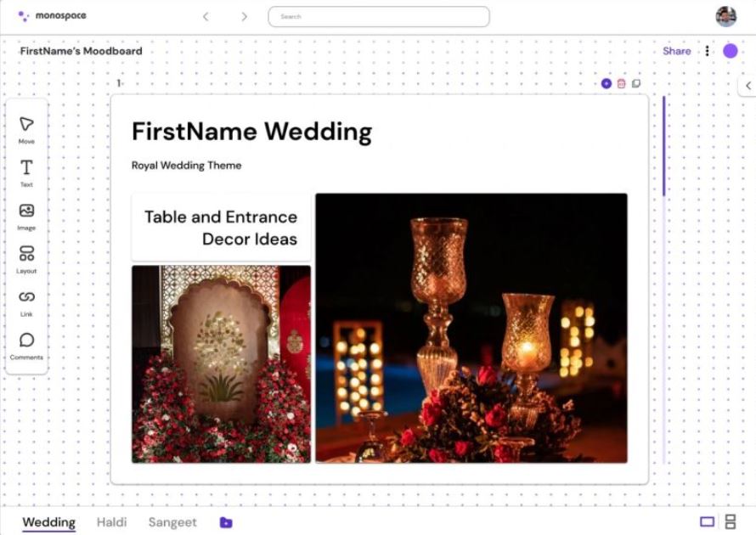This screenshot has height=535, width=756.
Task: Click the purple color circle near Share
Action: click(731, 51)
